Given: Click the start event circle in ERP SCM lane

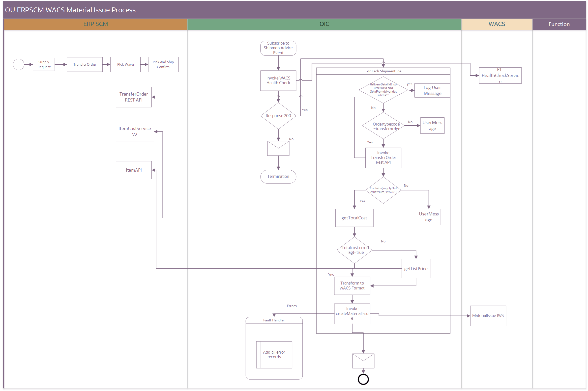Looking at the screenshot, I should 19,65.
